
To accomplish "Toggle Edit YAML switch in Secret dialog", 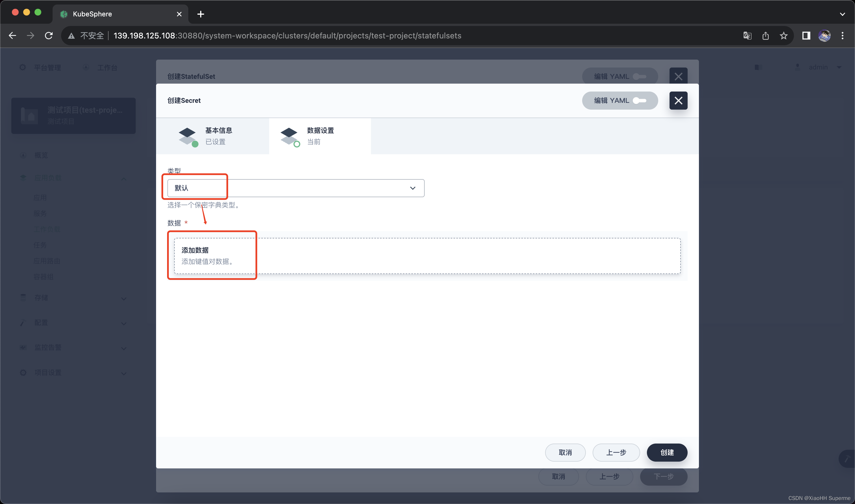I will [639, 101].
